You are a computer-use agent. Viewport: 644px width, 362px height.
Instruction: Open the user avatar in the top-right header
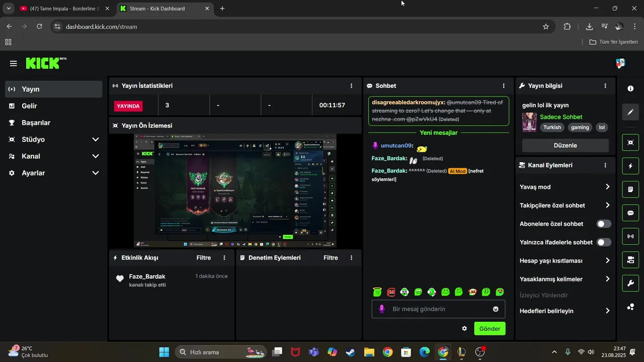(x=620, y=63)
